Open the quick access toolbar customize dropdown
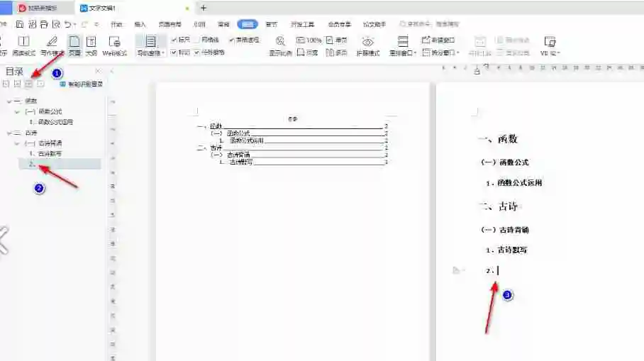 [96, 25]
